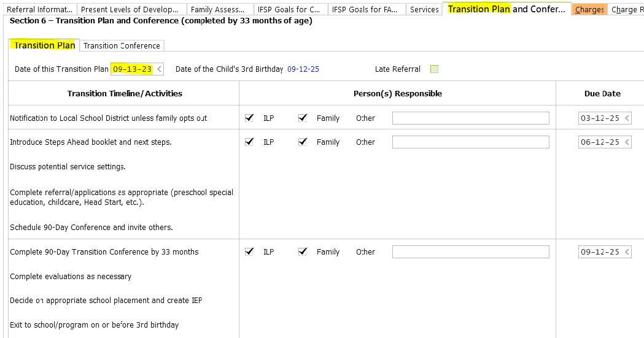Uncheck Family for school district notification
This screenshot has width=644, height=338.
303,118
